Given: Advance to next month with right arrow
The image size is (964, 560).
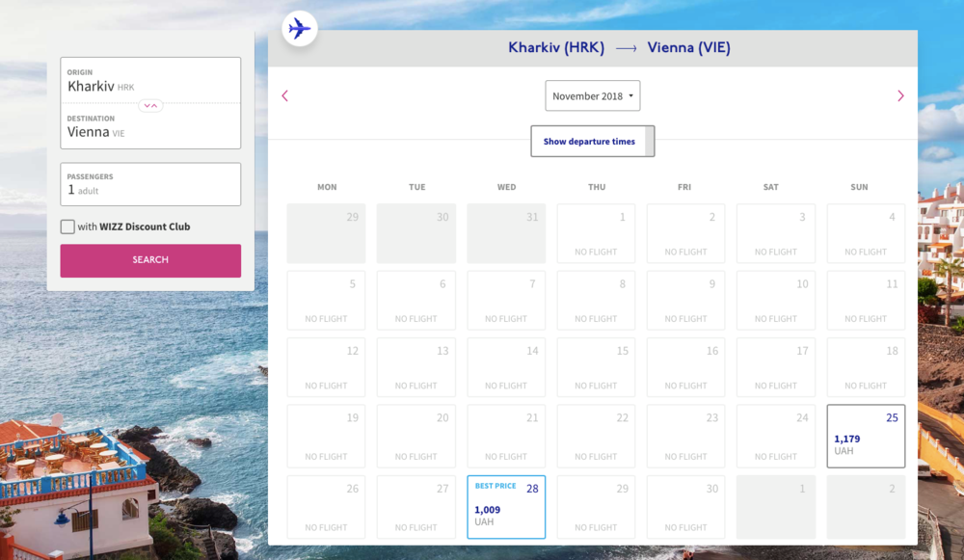Looking at the screenshot, I should coord(900,95).
